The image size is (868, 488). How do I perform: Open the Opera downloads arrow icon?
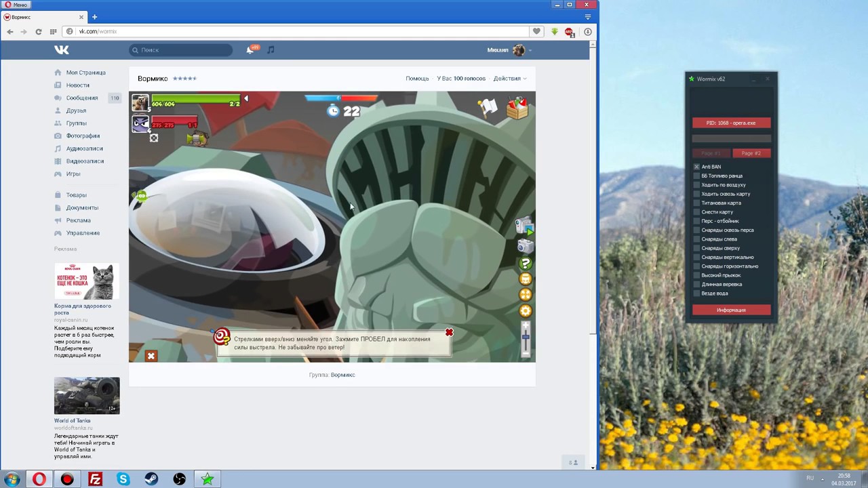(x=588, y=31)
